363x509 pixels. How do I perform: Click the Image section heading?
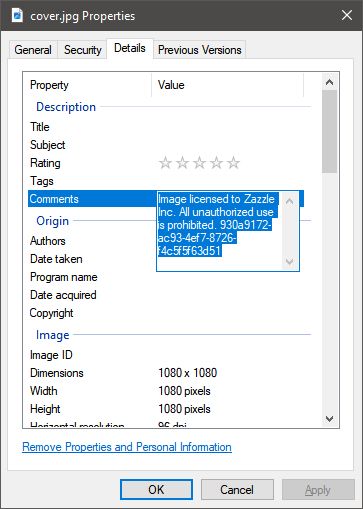pyautogui.click(x=53, y=335)
